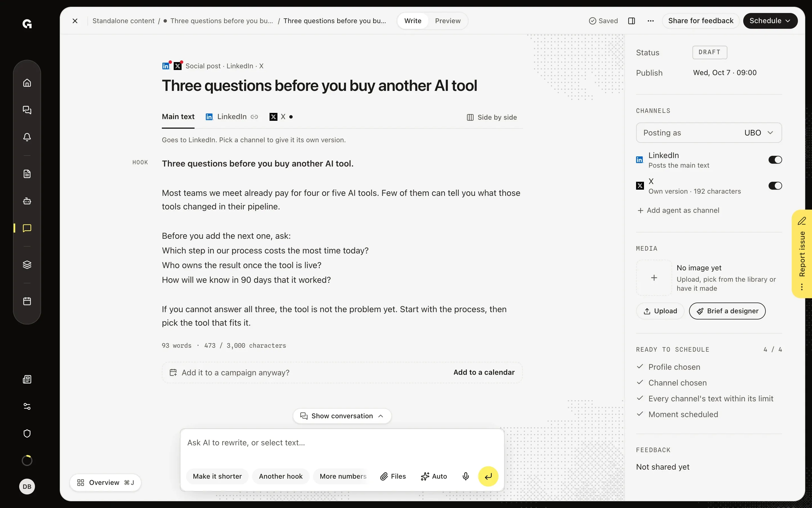Open the documents page icon in sidebar

(27, 174)
